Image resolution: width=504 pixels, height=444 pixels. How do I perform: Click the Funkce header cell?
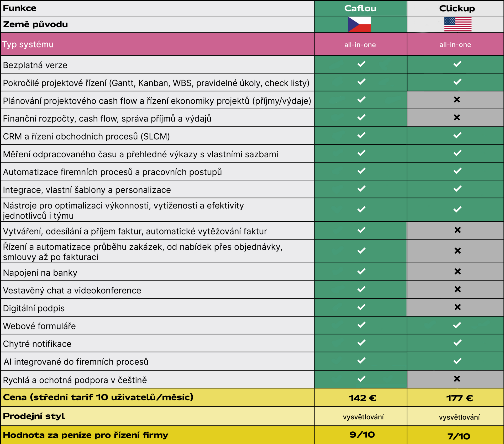[x=20, y=8]
